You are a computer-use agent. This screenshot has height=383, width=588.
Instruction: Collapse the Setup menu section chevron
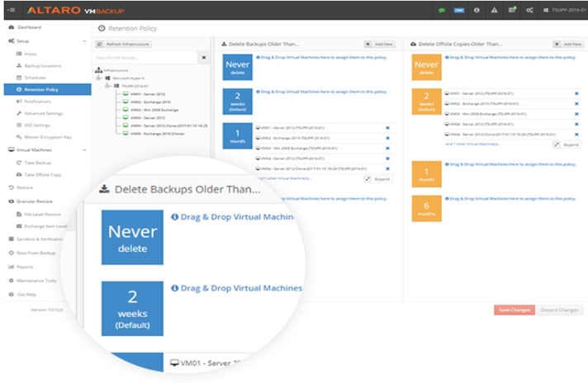point(84,41)
